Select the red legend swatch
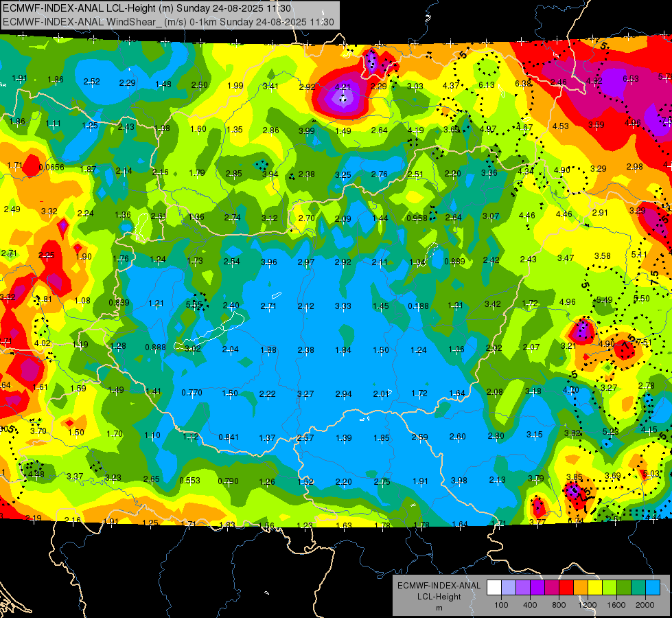This screenshot has width=672, height=618. 566,588
